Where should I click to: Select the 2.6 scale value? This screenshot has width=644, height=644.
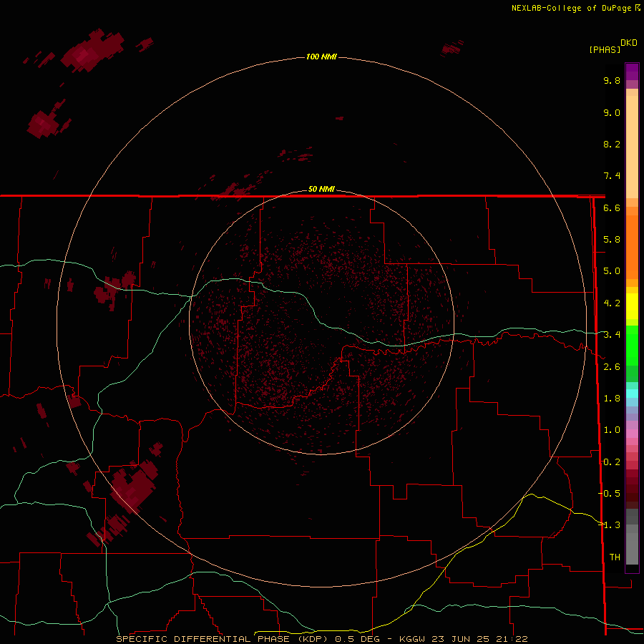(x=612, y=367)
